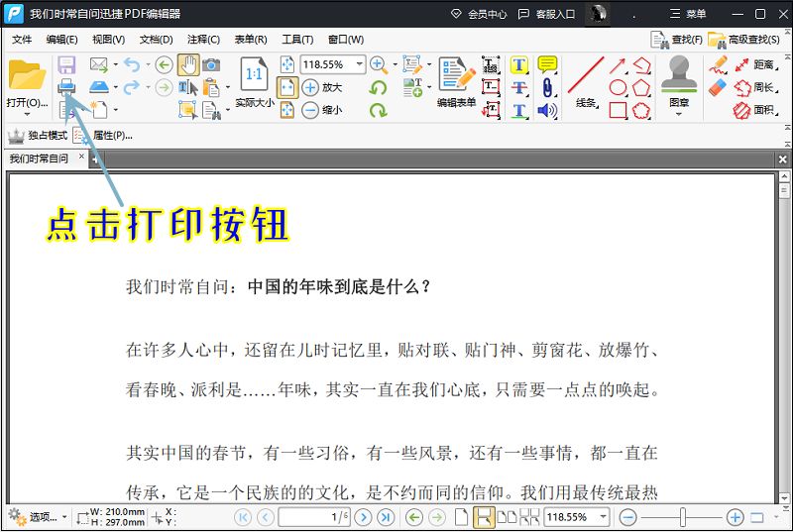This screenshot has height=532, width=793.
Task: Click the printer icon in toolbar
Action: (x=66, y=87)
